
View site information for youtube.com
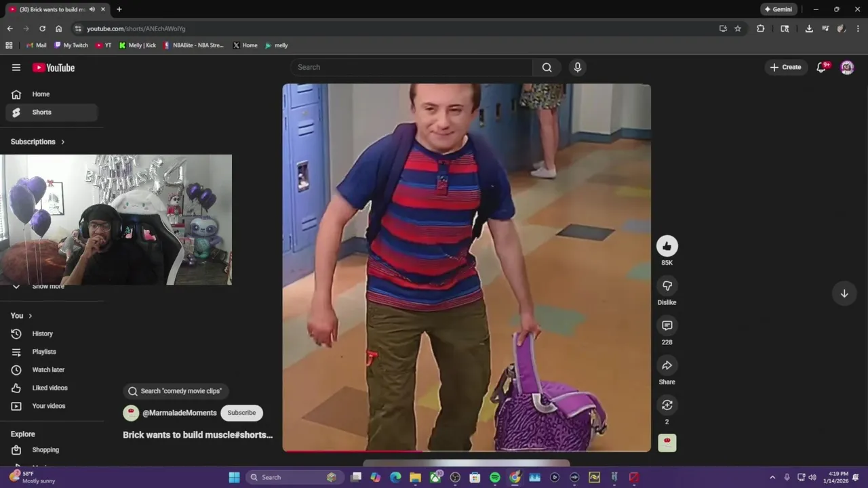coord(79,28)
